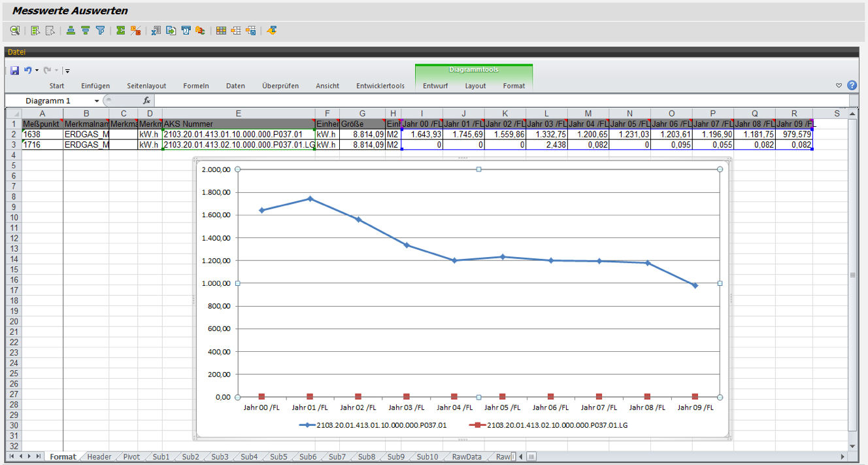Save the workbook with the floppy disk icon
Image resolution: width=868 pixels, height=465 pixels.
(x=14, y=70)
